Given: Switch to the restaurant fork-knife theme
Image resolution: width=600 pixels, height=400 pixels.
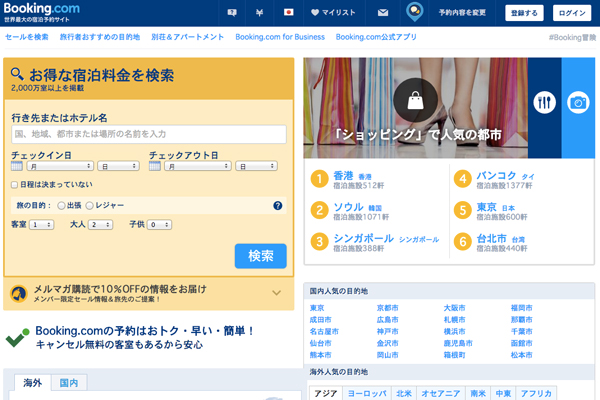Looking at the screenshot, I should pos(545,102).
